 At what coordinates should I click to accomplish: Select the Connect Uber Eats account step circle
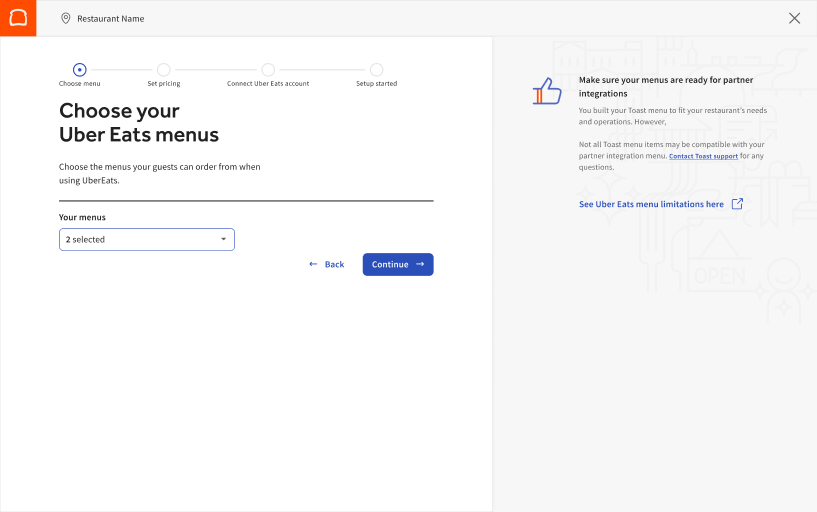click(x=268, y=70)
